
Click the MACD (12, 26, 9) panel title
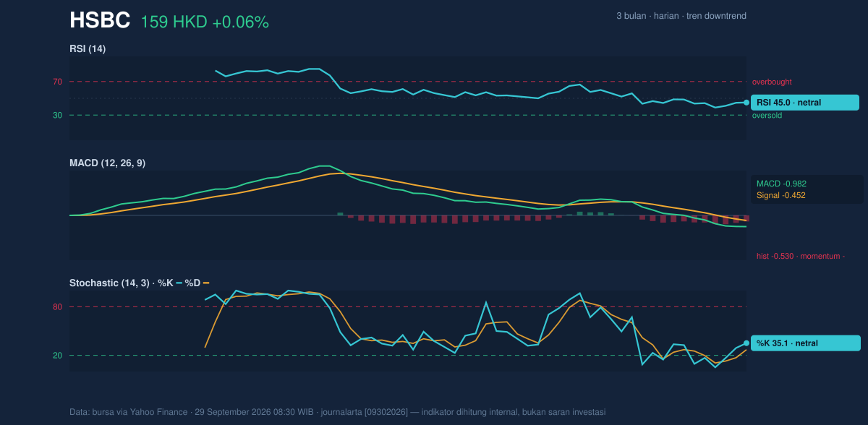pos(107,163)
